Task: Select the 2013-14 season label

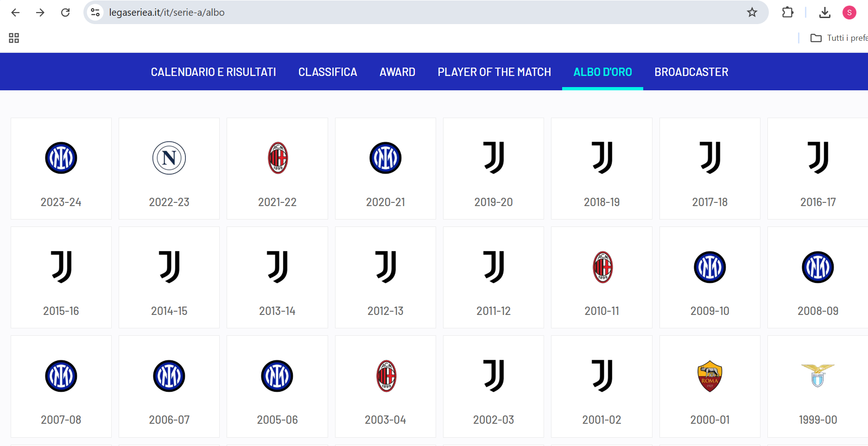Action: [x=277, y=311]
